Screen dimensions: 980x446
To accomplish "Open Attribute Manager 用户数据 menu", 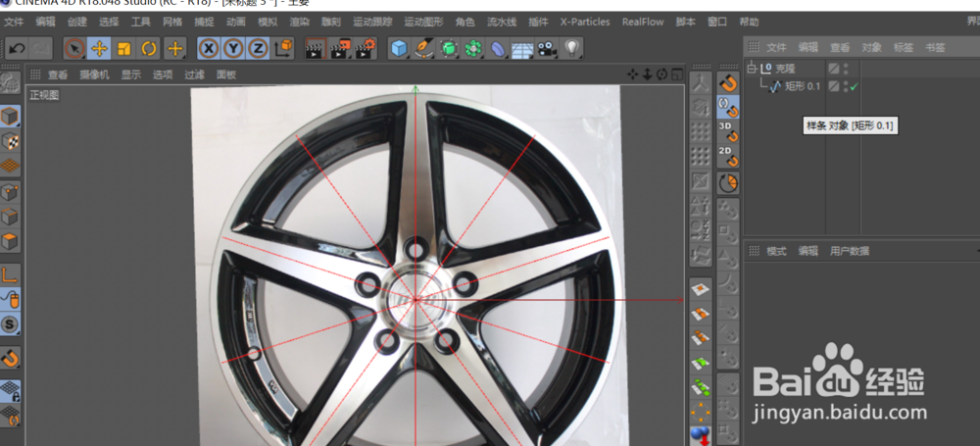I will (x=850, y=252).
